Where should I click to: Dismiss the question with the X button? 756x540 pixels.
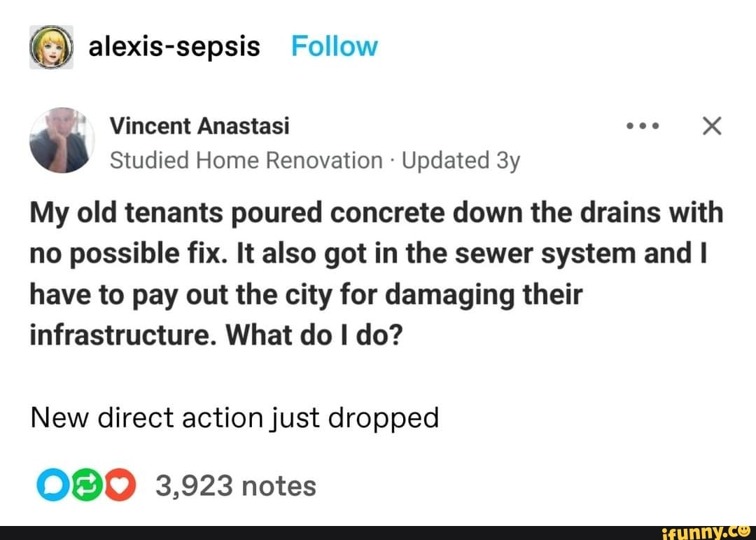click(x=712, y=125)
